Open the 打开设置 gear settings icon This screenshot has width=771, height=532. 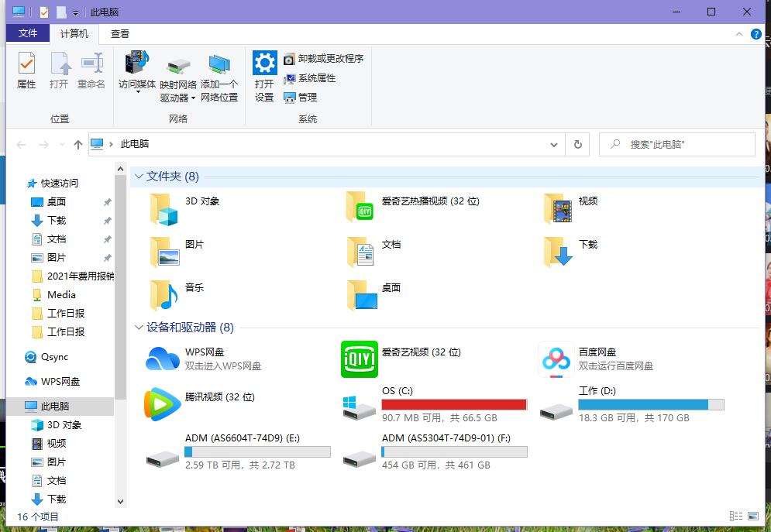[x=264, y=63]
